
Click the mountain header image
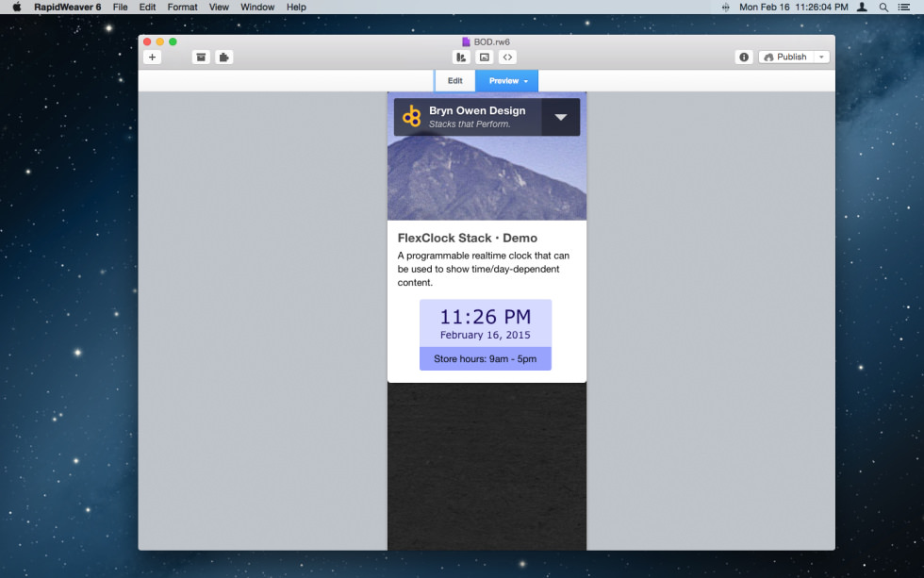tap(487, 178)
